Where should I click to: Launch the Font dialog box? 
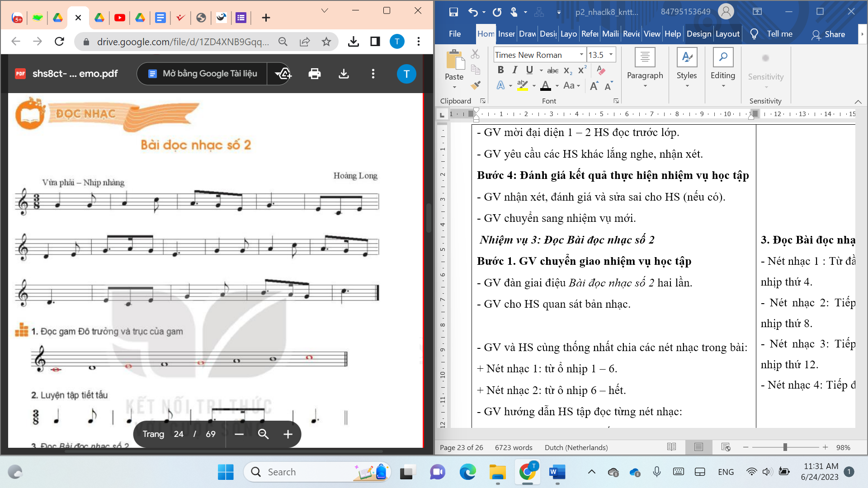616,101
